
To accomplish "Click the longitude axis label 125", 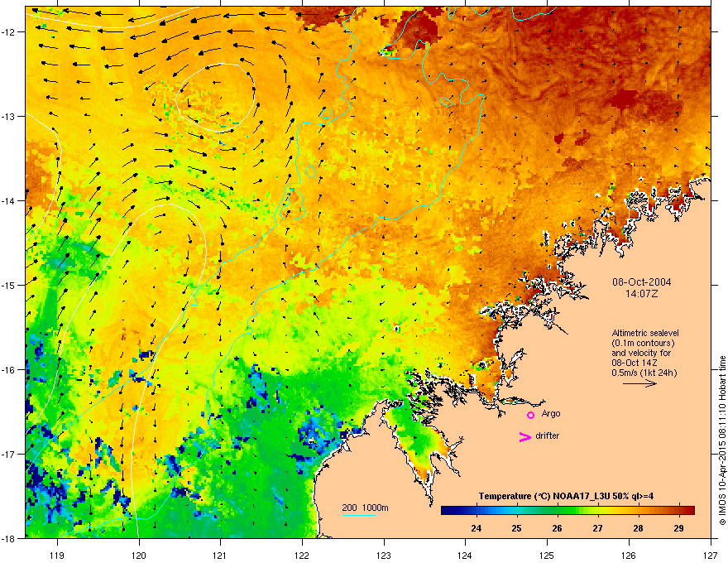I will 547,556.
